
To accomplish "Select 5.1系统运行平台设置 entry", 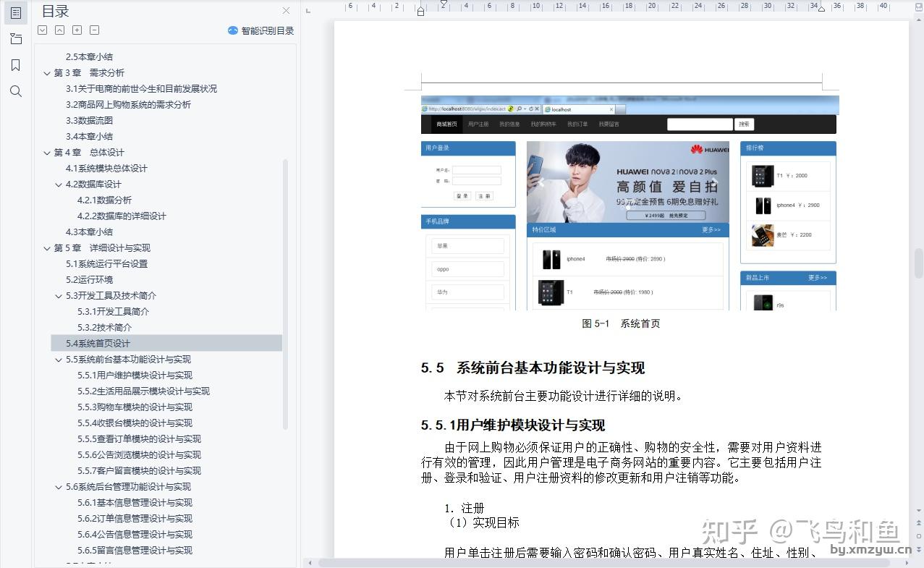I will coord(106,263).
